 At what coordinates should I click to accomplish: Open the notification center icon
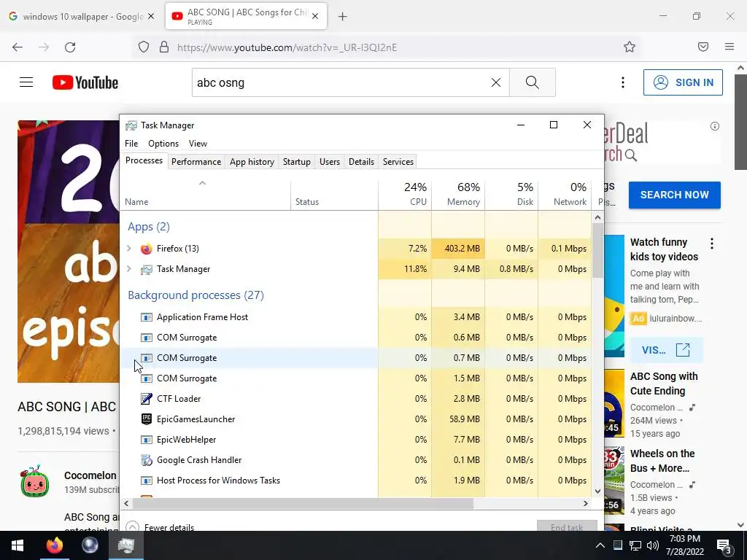click(724, 546)
